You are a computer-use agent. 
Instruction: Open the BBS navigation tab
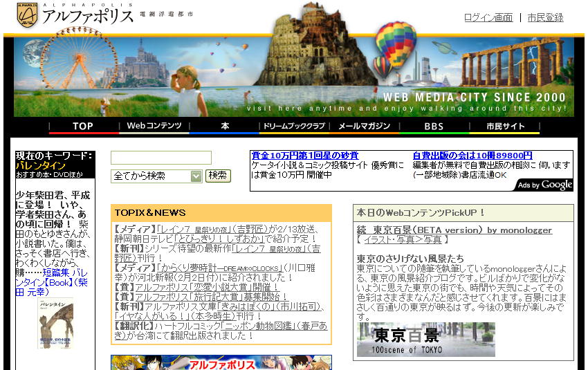(x=434, y=127)
